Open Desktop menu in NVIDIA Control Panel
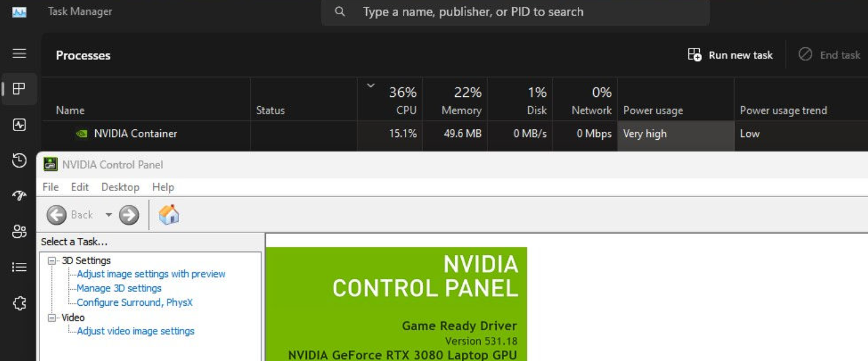The height and width of the screenshot is (361, 868). click(x=120, y=187)
